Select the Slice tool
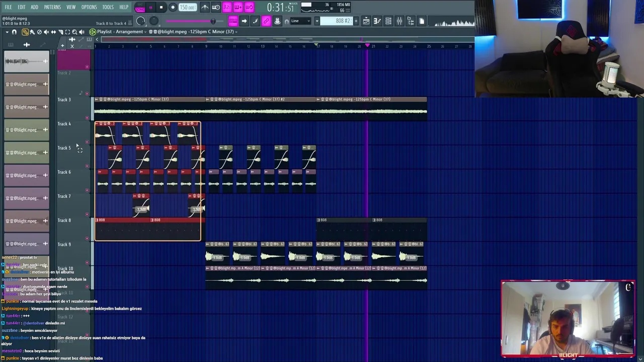This screenshot has width=644, height=362. click(x=60, y=32)
